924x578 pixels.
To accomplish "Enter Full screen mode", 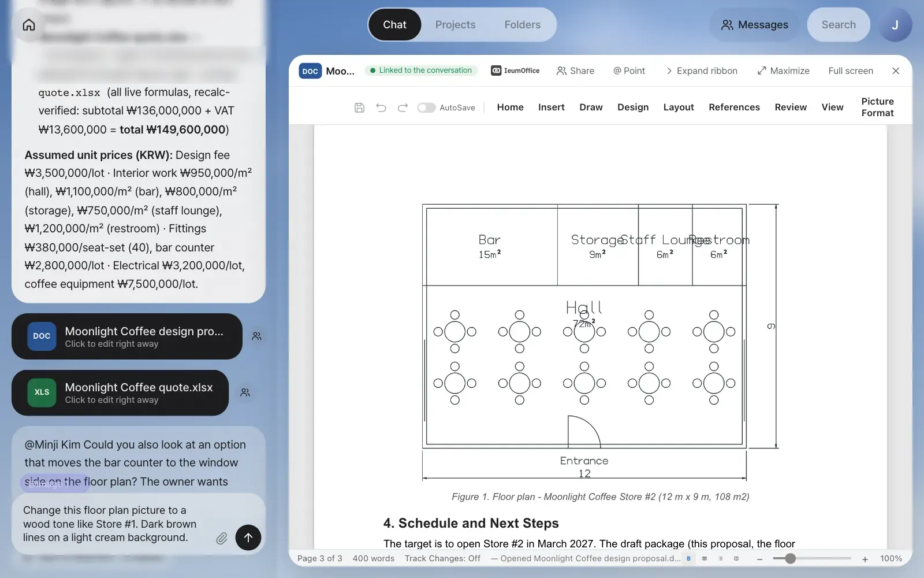I will pos(851,71).
